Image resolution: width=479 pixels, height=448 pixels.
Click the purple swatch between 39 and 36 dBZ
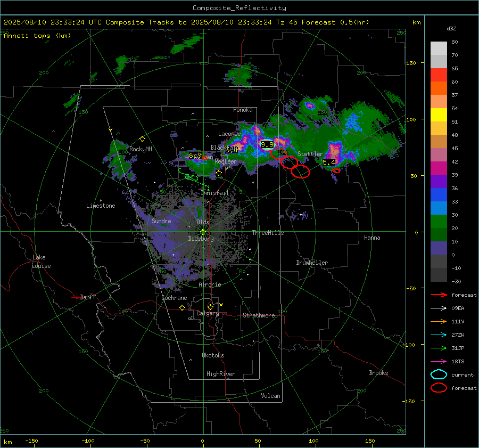pyautogui.click(x=439, y=182)
